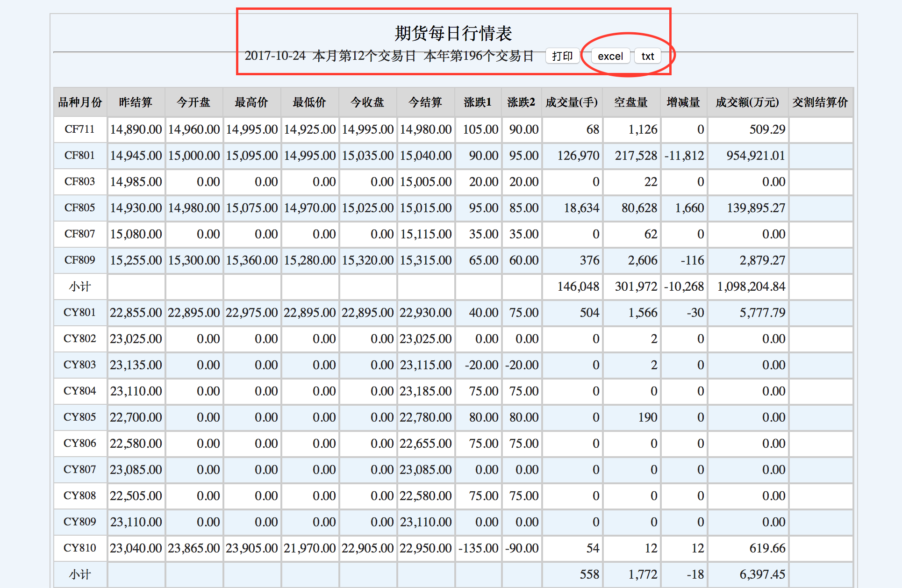The height and width of the screenshot is (588, 902).
Task: Click the CY803 row label
Action: tap(80, 365)
